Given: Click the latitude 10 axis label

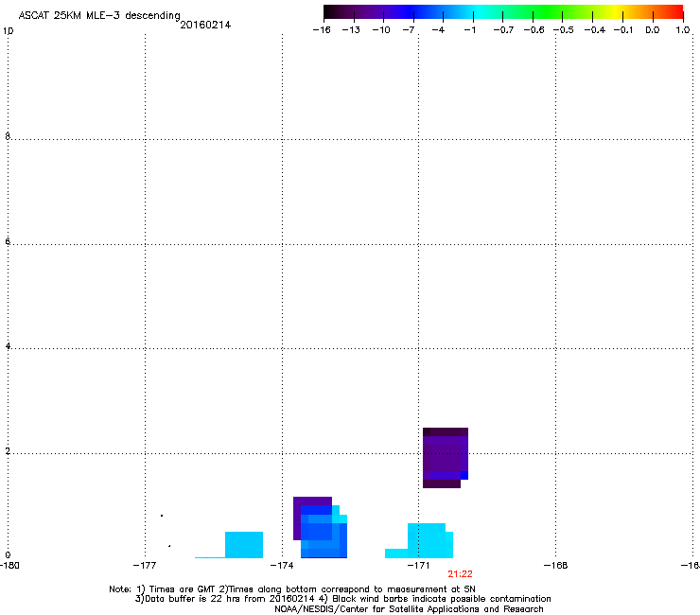Looking at the screenshot, I should pos(8,31).
